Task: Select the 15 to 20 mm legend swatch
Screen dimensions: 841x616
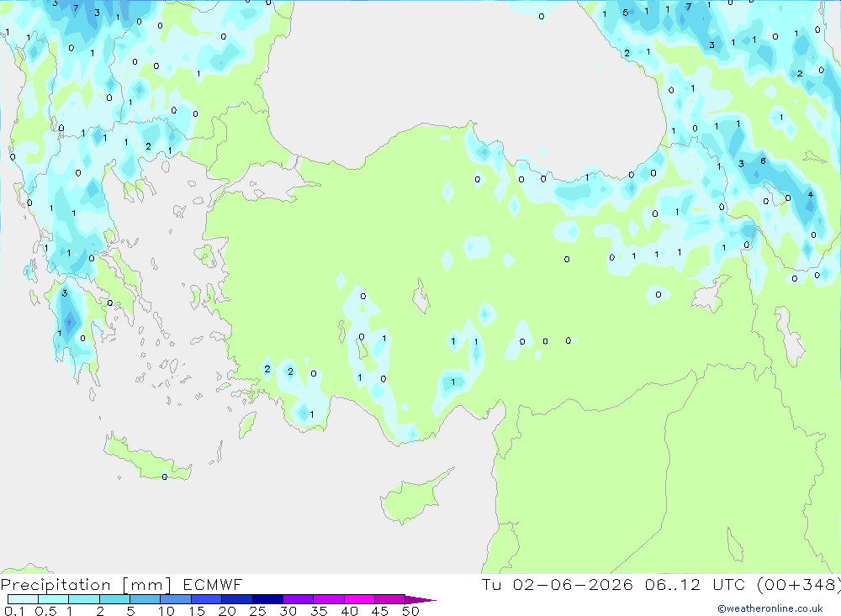Action: click(x=206, y=599)
